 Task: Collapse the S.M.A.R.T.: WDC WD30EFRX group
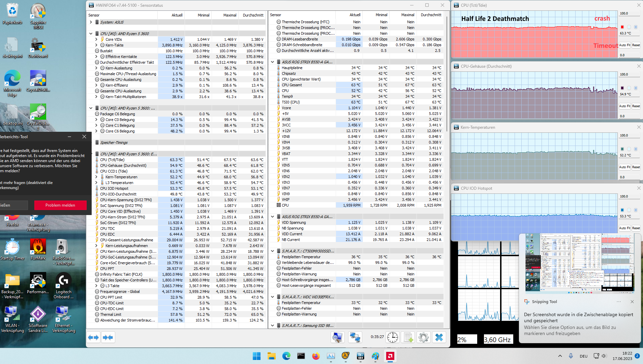[273, 297]
